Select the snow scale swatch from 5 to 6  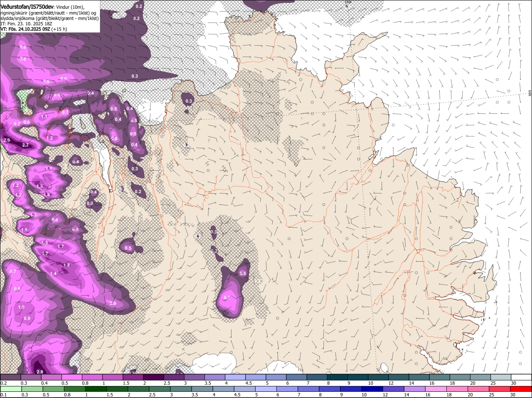coord(276,377)
